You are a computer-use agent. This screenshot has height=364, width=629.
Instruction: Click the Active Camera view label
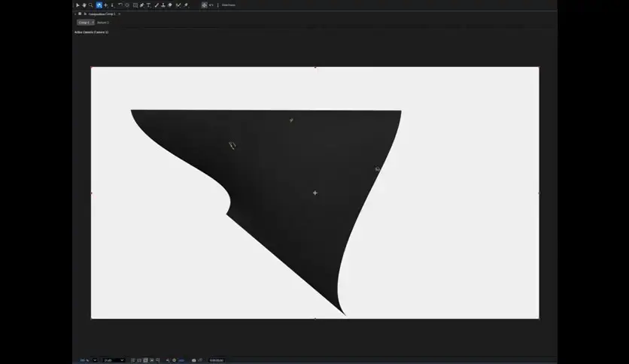92,32
